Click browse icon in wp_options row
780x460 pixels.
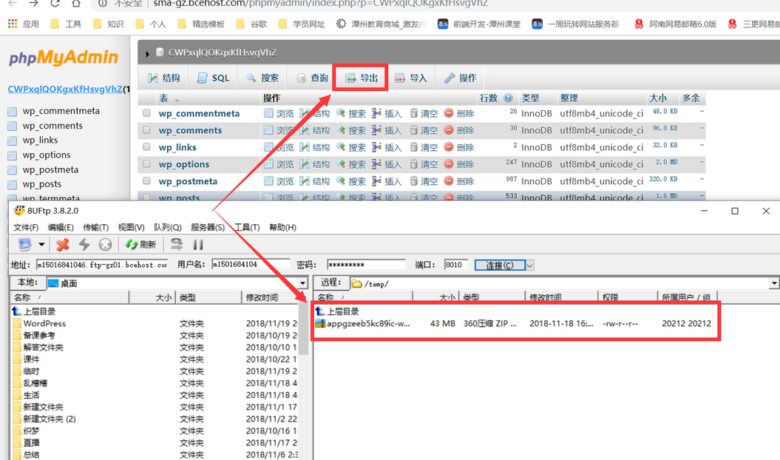click(269, 164)
